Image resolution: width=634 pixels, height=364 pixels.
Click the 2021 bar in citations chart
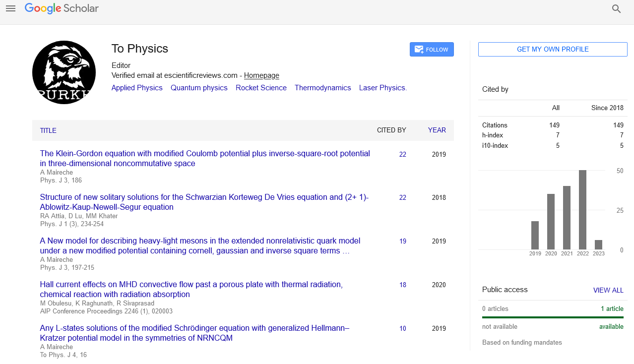coord(567,218)
